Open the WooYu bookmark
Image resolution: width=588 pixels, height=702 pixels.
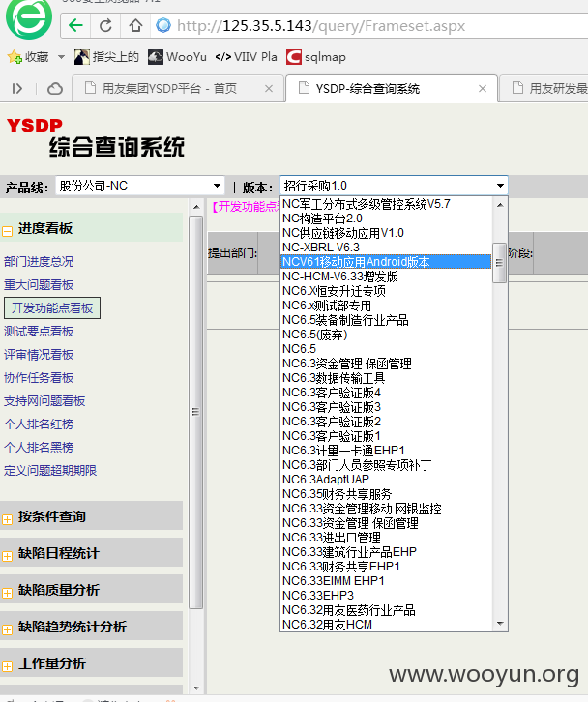(177, 57)
